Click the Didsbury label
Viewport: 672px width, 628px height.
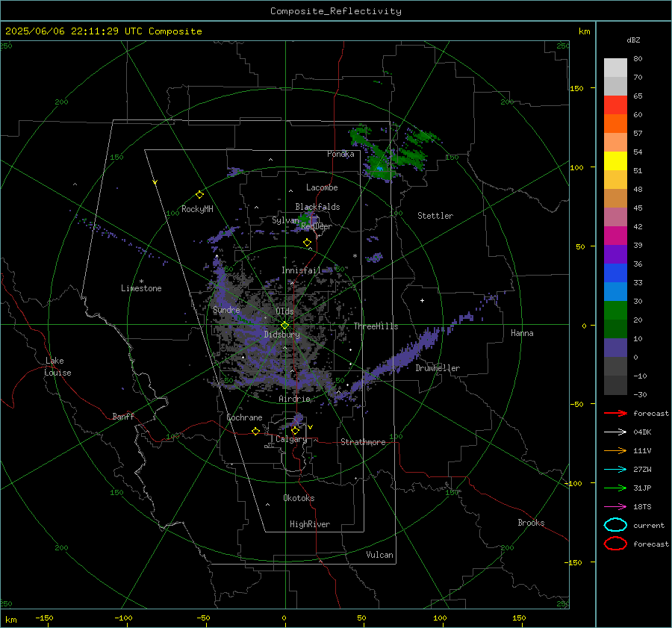281,335
